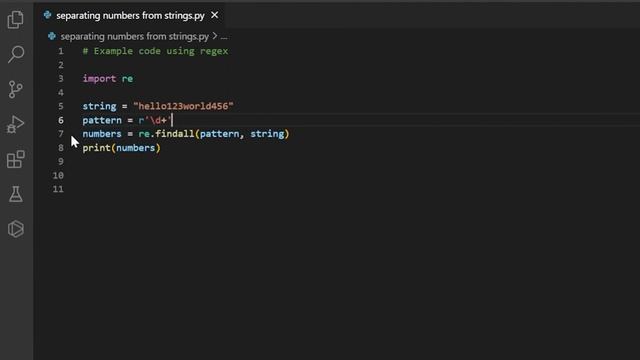Click line number 2 in the gutter

click(x=61, y=65)
